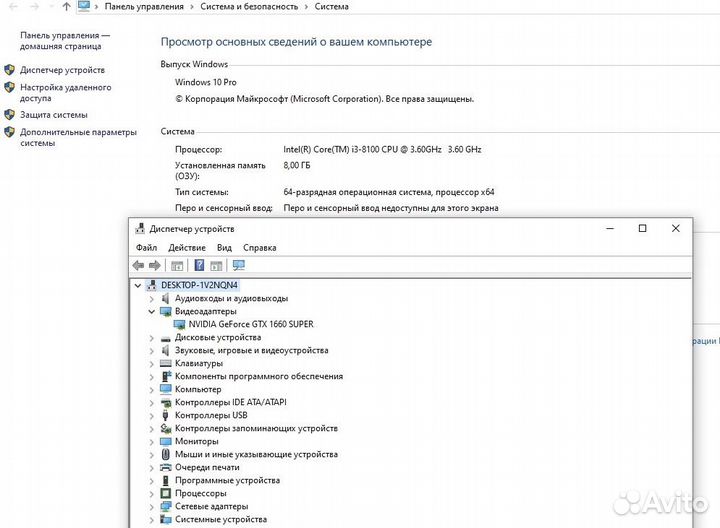
Task: Expand the Мониторы category
Action: [152, 441]
